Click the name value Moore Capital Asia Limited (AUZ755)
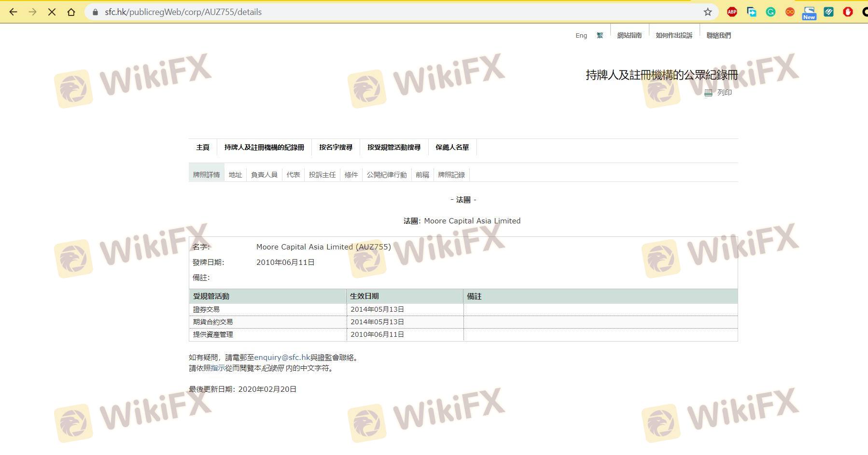The image size is (868, 455). [323, 247]
